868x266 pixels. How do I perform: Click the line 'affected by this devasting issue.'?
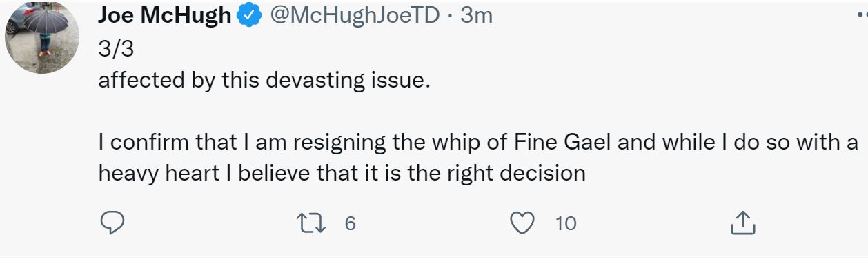[x=264, y=80]
